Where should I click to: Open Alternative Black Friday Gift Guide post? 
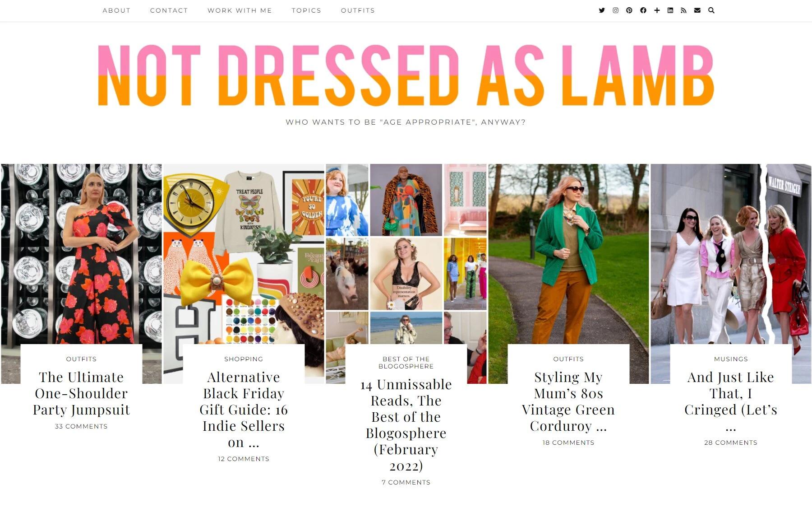244,410
